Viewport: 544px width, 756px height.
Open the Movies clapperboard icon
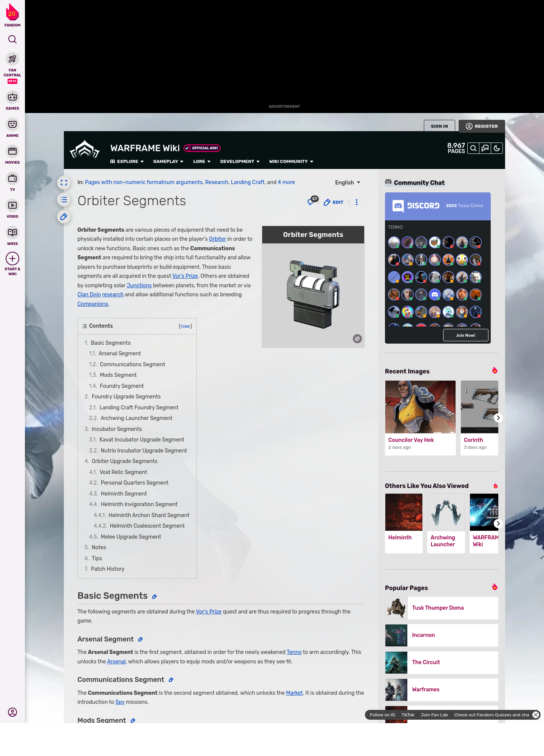12,151
